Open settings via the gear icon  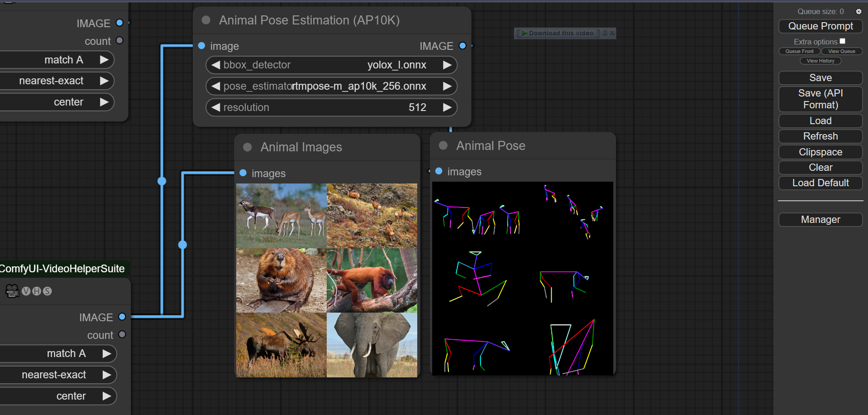[x=858, y=12]
